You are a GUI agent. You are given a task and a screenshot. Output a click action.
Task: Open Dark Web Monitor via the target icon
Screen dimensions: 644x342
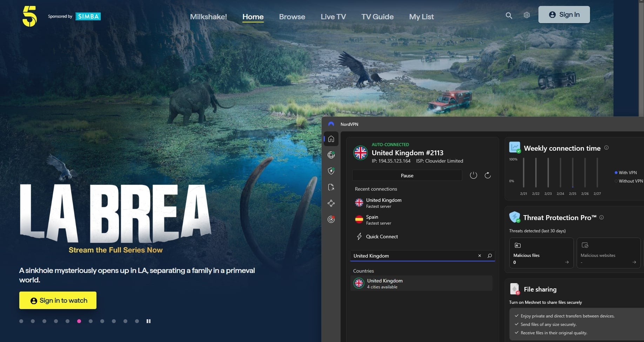331,219
